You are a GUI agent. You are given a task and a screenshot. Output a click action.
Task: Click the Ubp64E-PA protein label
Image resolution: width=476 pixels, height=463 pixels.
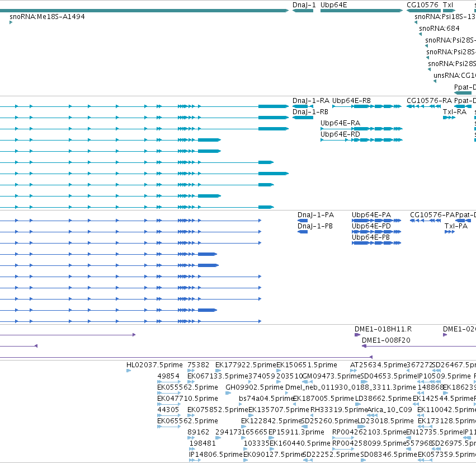click(371, 215)
